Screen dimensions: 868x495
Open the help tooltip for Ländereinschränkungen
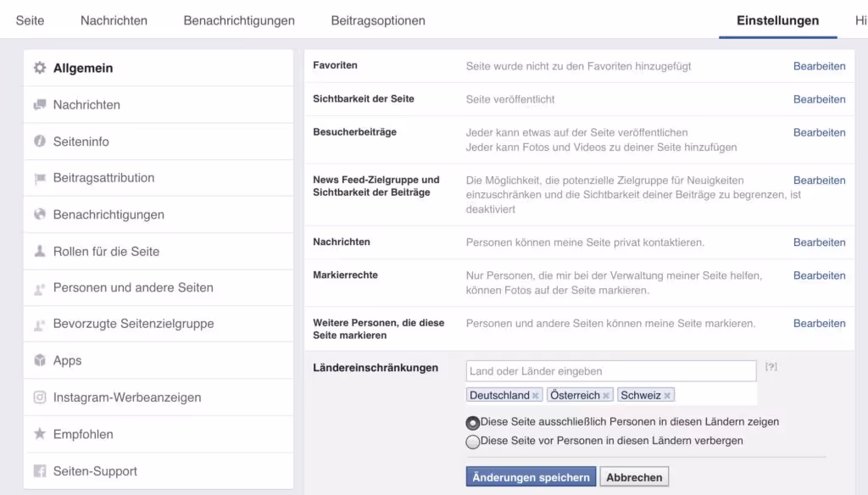tap(771, 366)
